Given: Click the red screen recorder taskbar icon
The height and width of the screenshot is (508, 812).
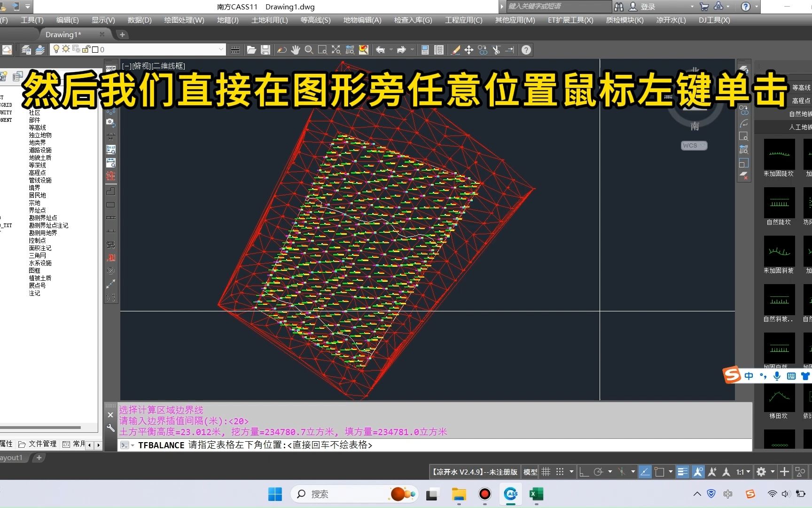Looking at the screenshot, I should [x=484, y=494].
